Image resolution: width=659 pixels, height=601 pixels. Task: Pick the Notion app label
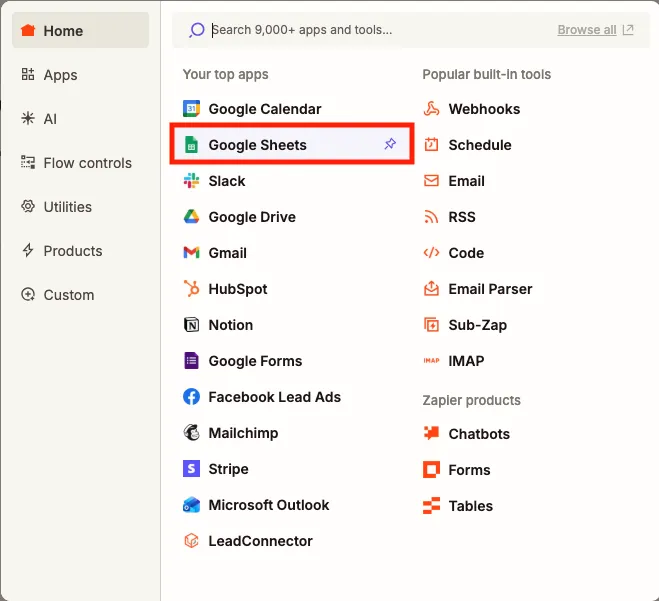[231, 325]
